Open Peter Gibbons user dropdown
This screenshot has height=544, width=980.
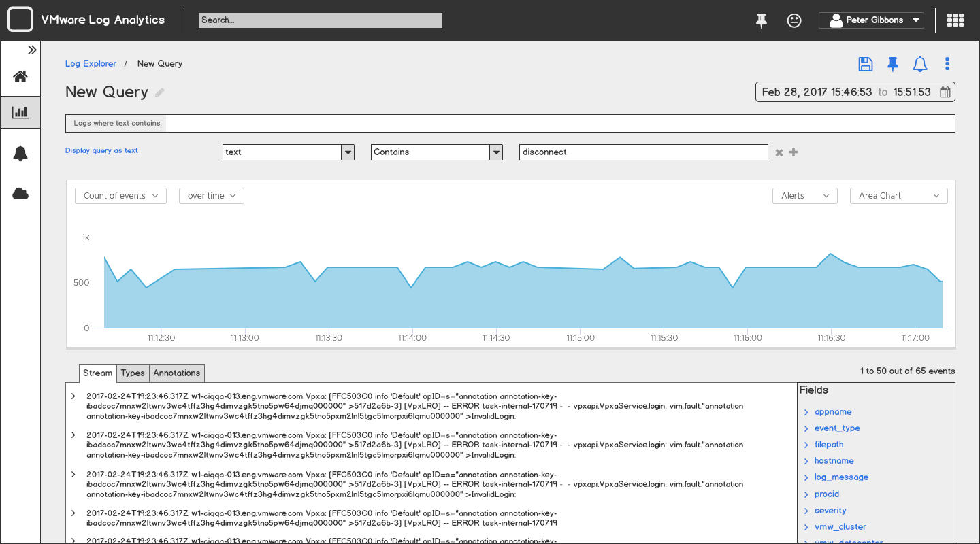[x=871, y=20]
